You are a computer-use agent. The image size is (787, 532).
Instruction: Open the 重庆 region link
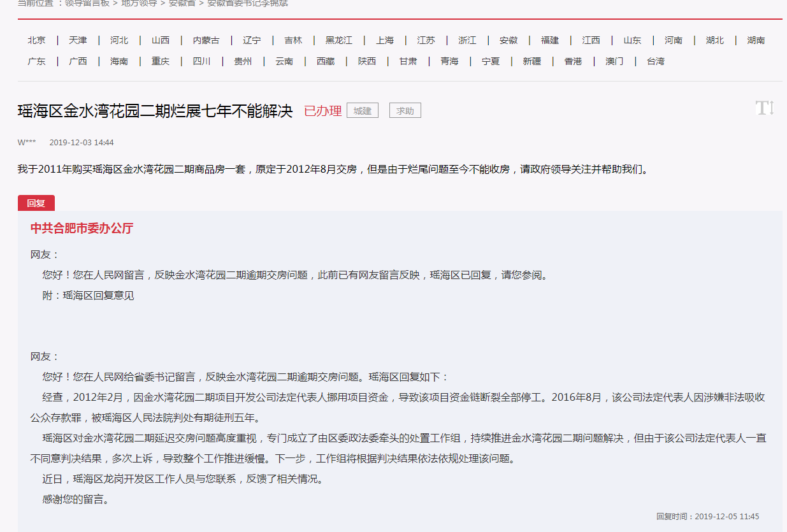(161, 61)
